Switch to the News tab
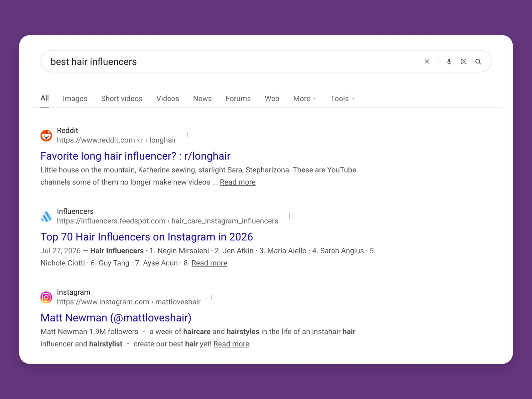532x399 pixels. [x=202, y=98]
